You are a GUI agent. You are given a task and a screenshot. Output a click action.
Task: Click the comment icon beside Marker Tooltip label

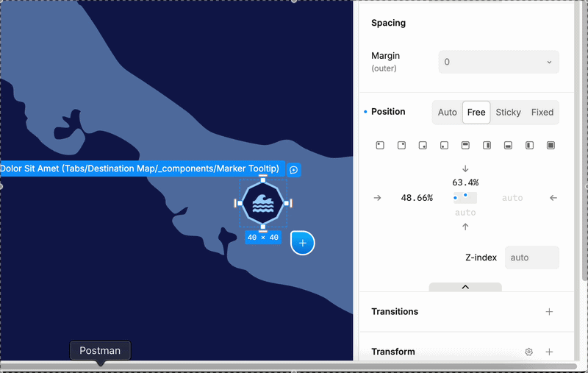293,170
